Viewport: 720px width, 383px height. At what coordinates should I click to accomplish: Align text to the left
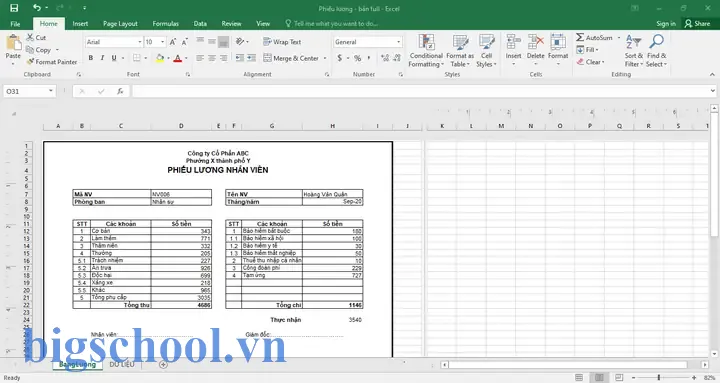(x=200, y=58)
